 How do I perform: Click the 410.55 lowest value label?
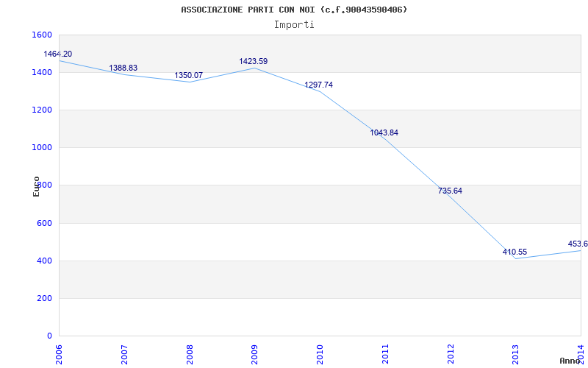pyautogui.click(x=514, y=252)
